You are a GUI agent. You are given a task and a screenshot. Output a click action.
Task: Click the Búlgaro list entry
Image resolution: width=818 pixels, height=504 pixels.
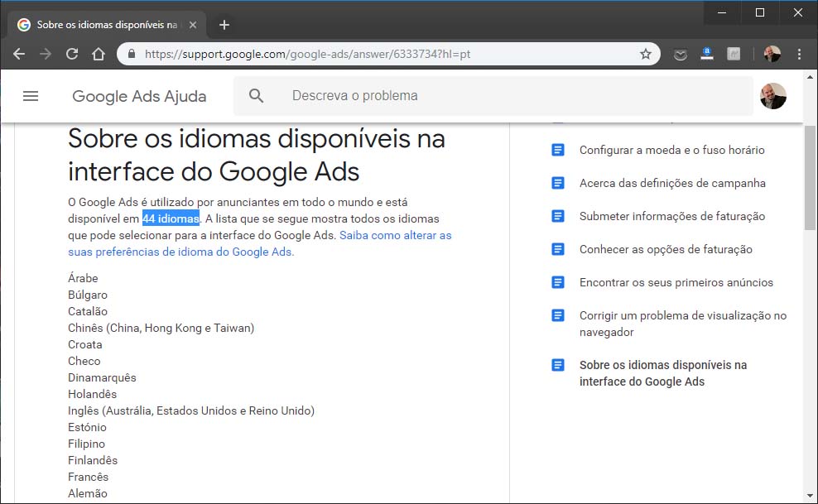click(x=88, y=295)
